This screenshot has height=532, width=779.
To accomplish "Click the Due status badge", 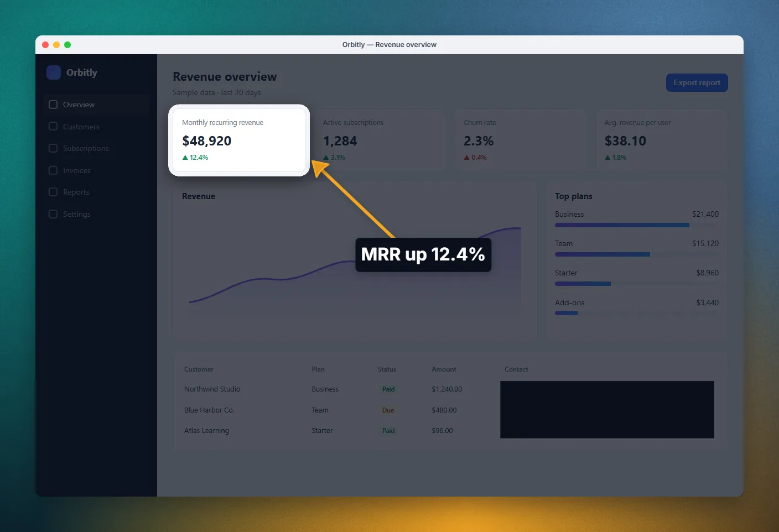I will pyautogui.click(x=388, y=410).
